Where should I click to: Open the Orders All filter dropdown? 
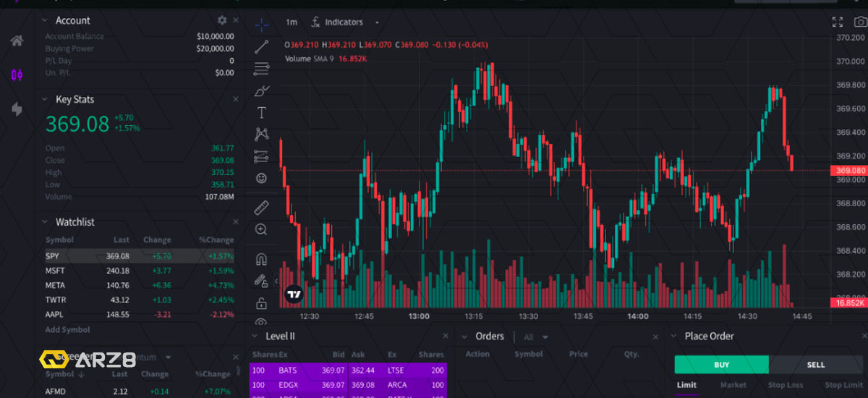(536, 337)
